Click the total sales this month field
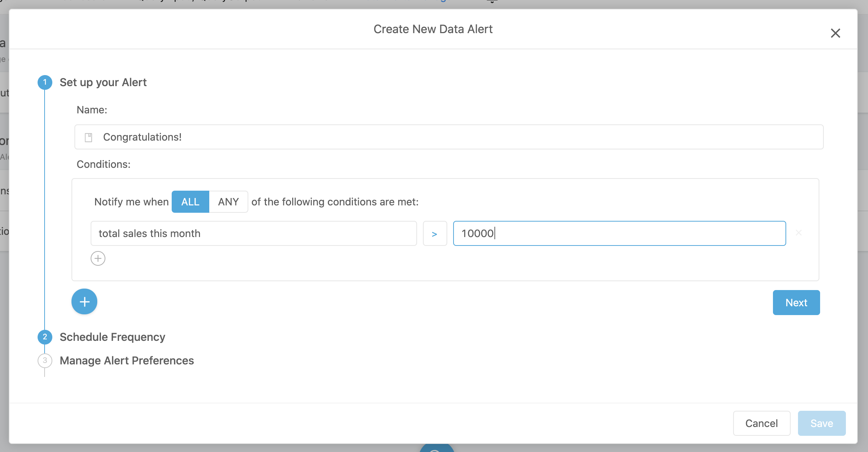The image size is (868, 452). [253, 233]
